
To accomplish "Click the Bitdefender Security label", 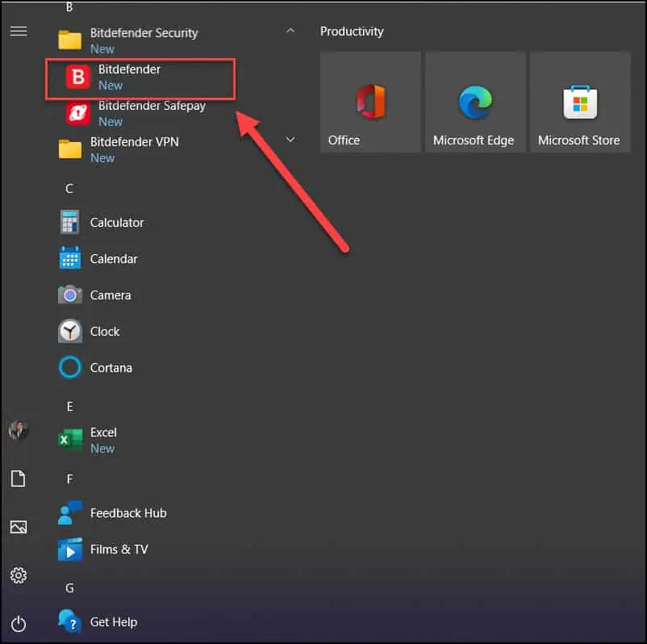I will click(x=144, y=33).
